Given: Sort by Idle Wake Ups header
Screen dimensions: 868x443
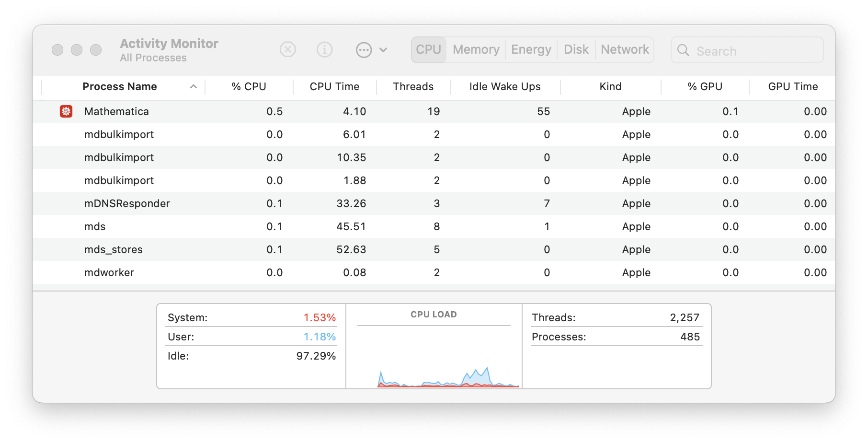Looking at the screenshot, I should point(505,87).
